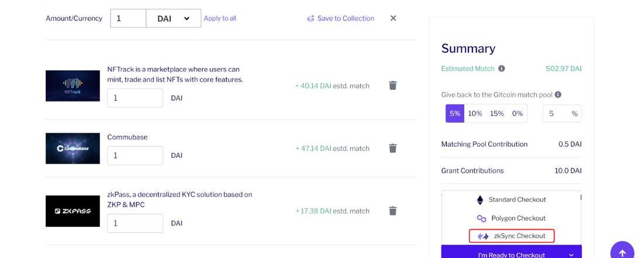Delete the NFTrack grant from cart
The image size is (644, 258).
(x=393, y=86)
